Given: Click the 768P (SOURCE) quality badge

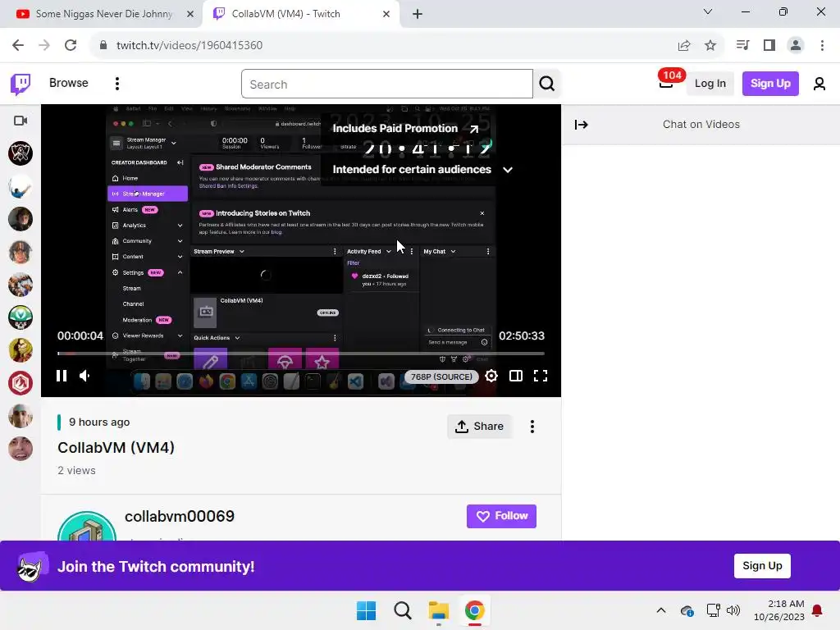Looking at the screenshot, I should point(441,377).
